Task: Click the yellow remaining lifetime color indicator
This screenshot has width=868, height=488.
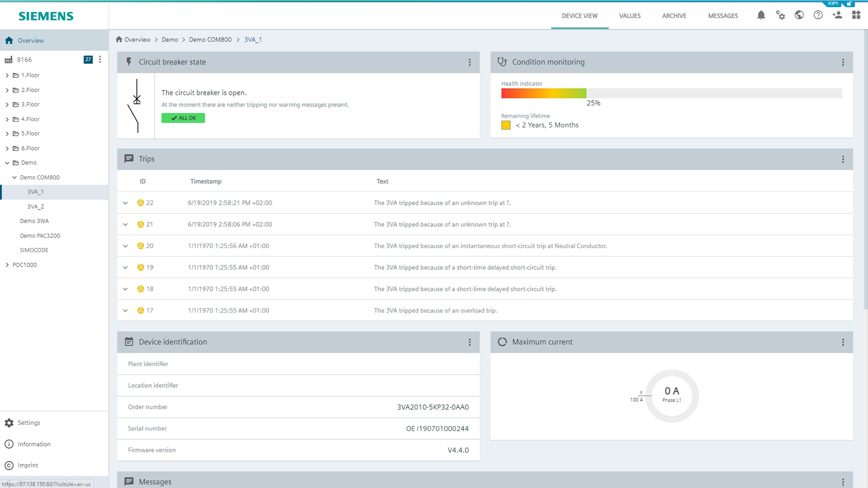Action: [506, 125]
